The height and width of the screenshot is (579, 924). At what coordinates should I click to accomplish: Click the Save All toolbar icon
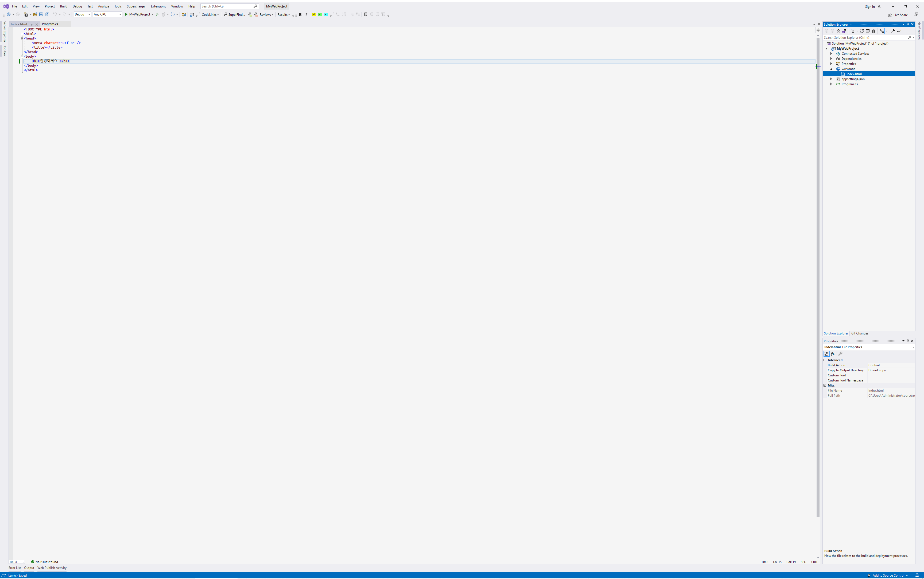[47, 15]
